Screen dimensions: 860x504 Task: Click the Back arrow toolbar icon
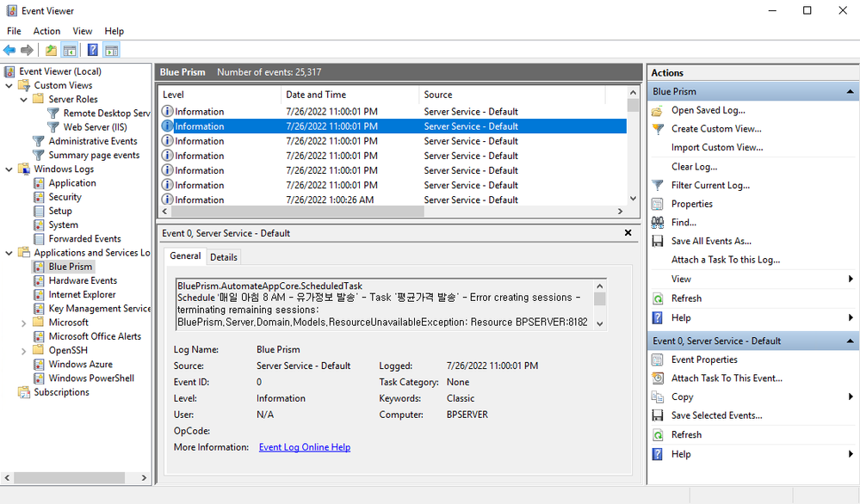point(9,50)
